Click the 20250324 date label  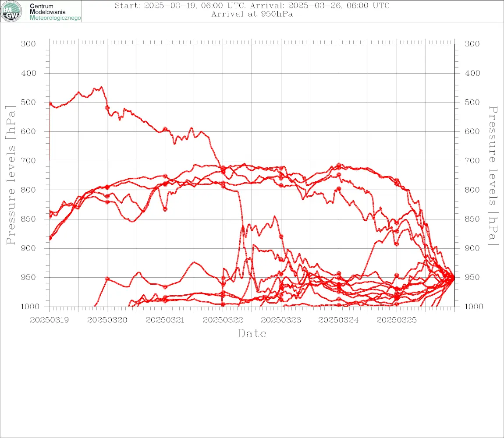338,320
